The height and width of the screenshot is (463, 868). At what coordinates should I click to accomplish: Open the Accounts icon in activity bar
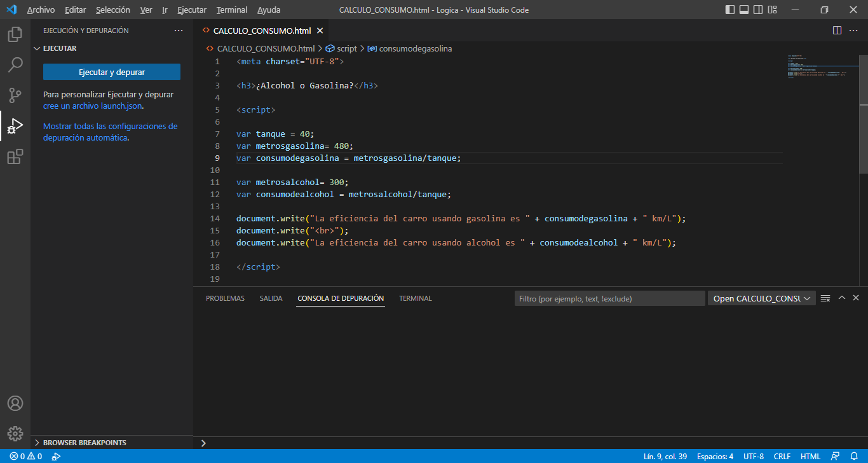(x=15, y=403)
